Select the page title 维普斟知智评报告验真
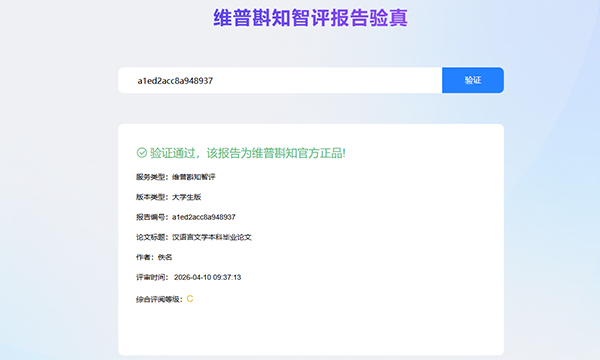600x360 pixels. 310,18
